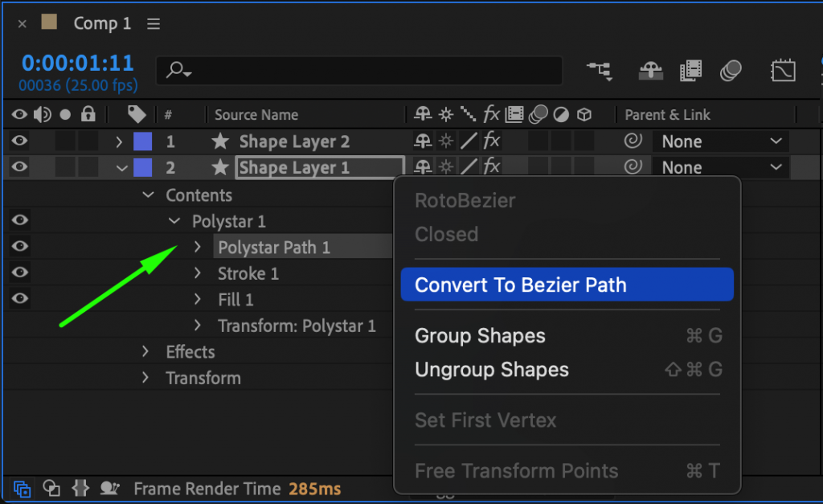Click the fx switch on Shape Layer 1
Image resolution: width=823 pixels, height=504 pixels.
click(x=489, y=167)
